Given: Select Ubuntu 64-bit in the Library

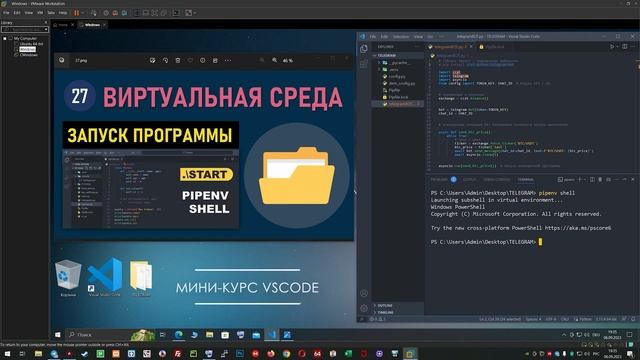Looking at the screenshot, I should (31, 44).
